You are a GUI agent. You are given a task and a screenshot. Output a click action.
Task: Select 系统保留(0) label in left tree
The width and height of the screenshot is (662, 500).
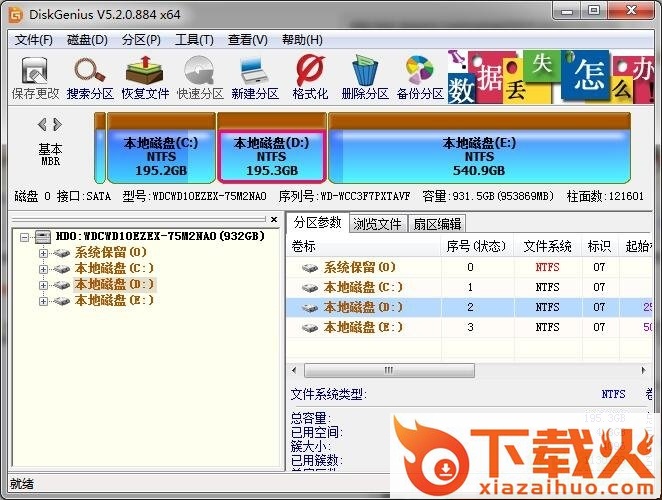(x=111, y=253)
